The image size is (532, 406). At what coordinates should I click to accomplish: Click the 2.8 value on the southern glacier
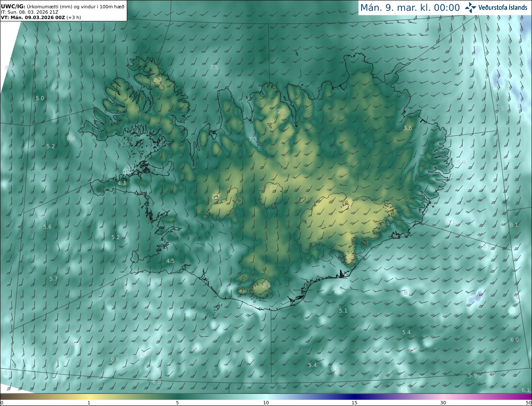(x=266, y=286)
